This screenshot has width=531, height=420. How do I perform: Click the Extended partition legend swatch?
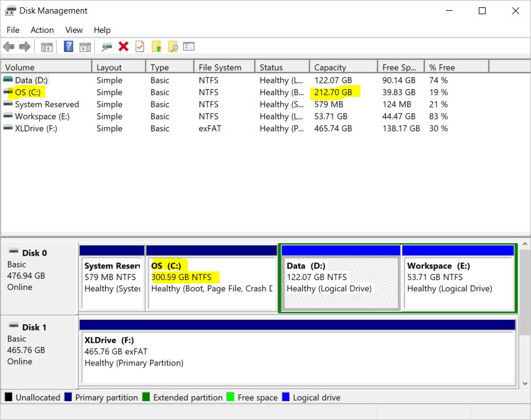146,397
